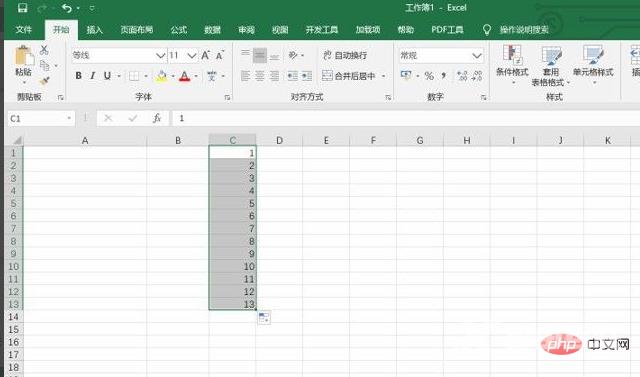Apply red font color to text
This screenshot has width=640, height=377.
185,76
